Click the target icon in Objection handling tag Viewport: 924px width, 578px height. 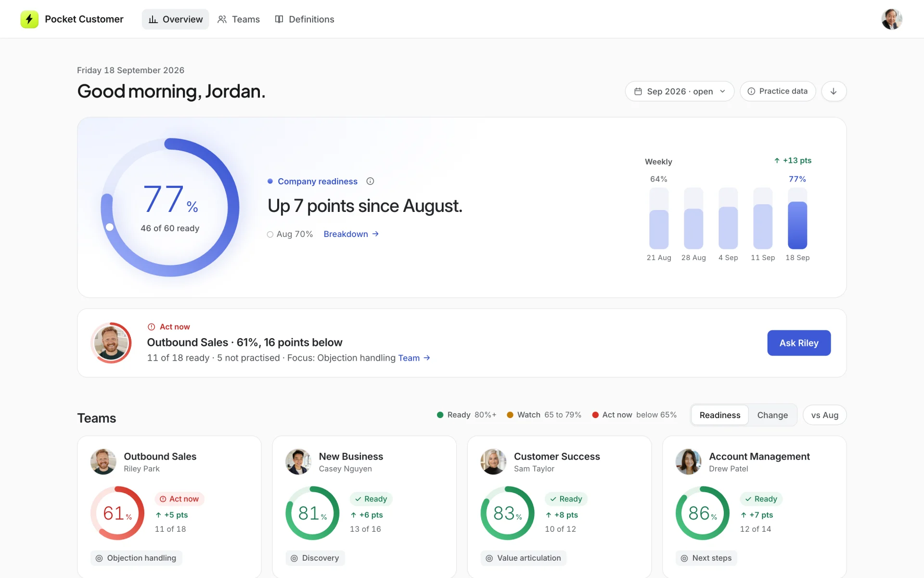coord(99,558)
